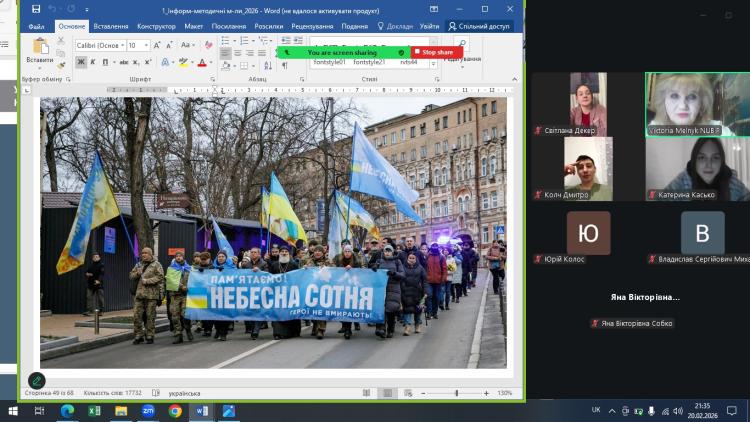Toggle align left paragraph button
This screenshot has width=750, height=422.
(x=225, y=53)
